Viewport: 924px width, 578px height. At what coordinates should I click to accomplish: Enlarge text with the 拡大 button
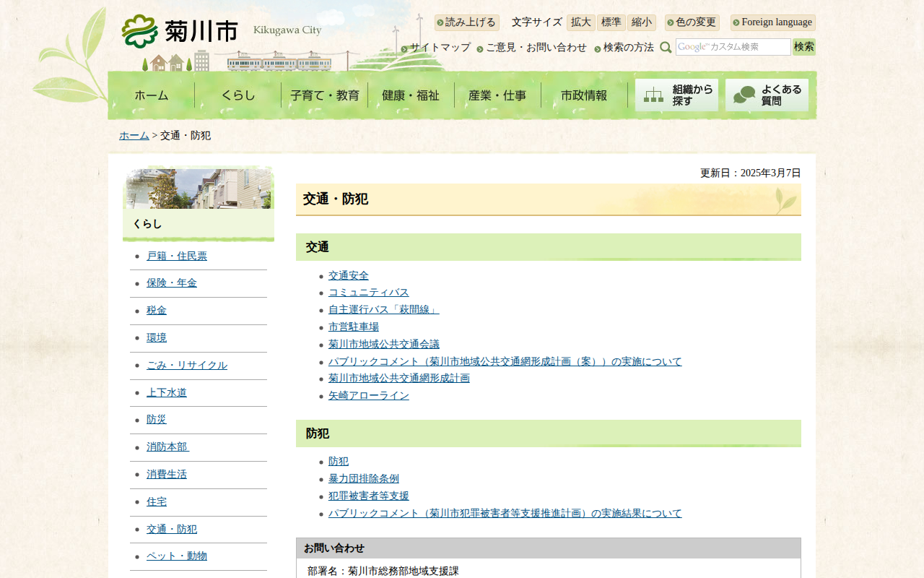point(581,22)
